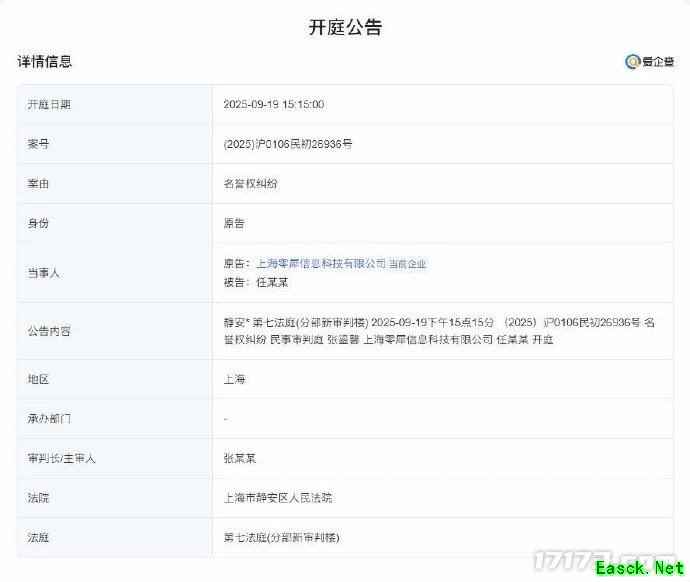This screenshot has height=582, width=690.
Task: Click the 当前企业 tag
Action: pyautogui.click(x=408, y=264)
